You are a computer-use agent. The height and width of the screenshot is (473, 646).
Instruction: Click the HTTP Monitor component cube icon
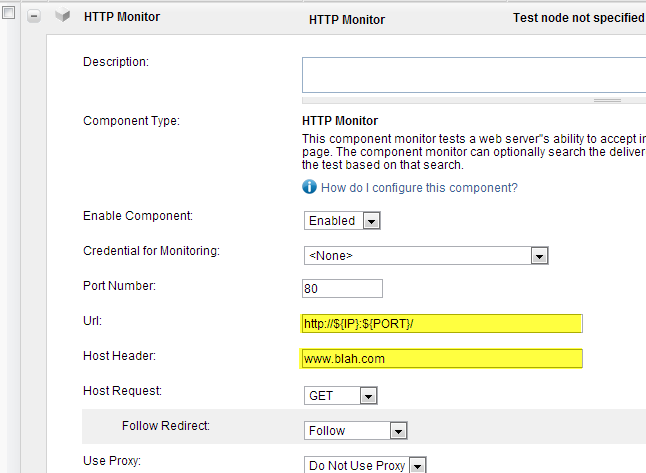click(x=63, y=16)
